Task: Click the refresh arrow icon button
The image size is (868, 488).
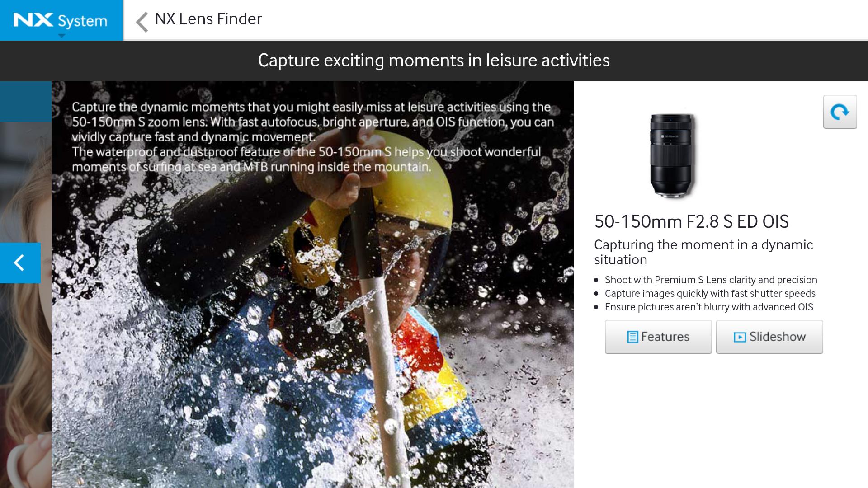Action: click(840, 112)
